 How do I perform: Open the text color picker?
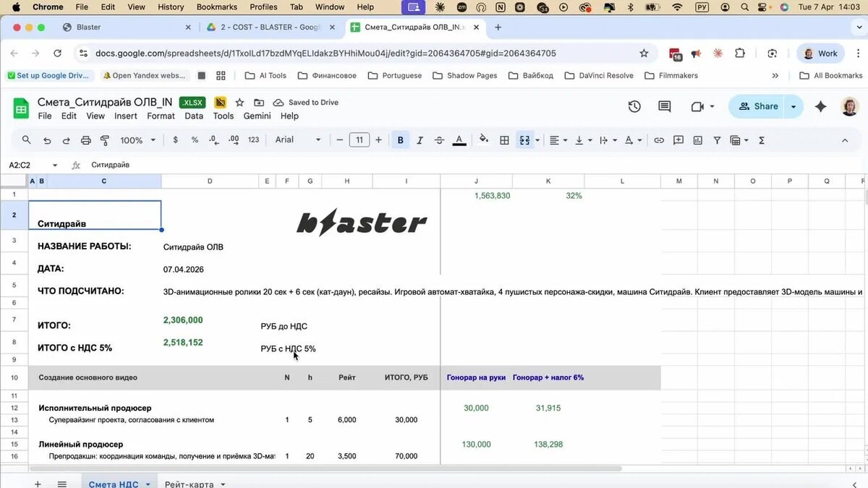[x=459, y=140]
